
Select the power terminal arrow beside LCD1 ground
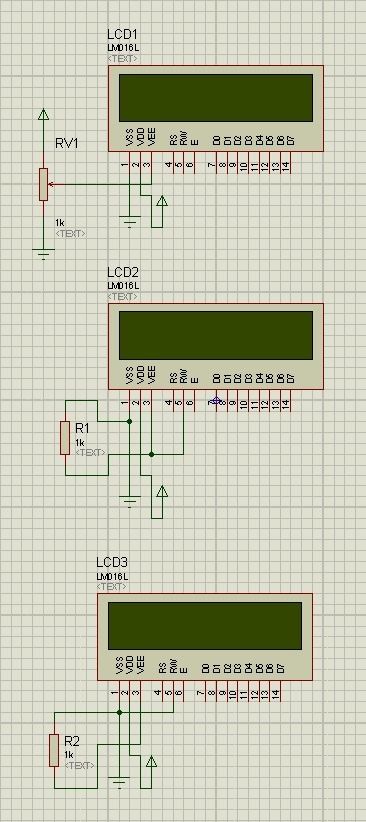[x=162, y=201]
